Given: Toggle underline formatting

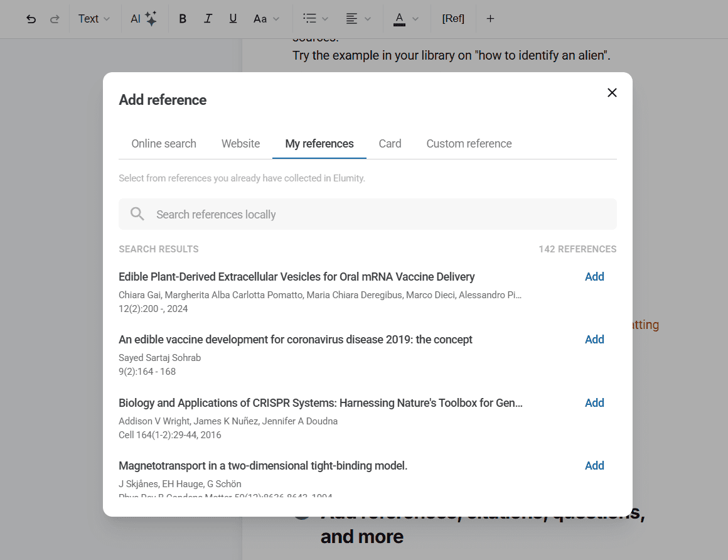Looking at the screenshot, I should tap(233, 19).
